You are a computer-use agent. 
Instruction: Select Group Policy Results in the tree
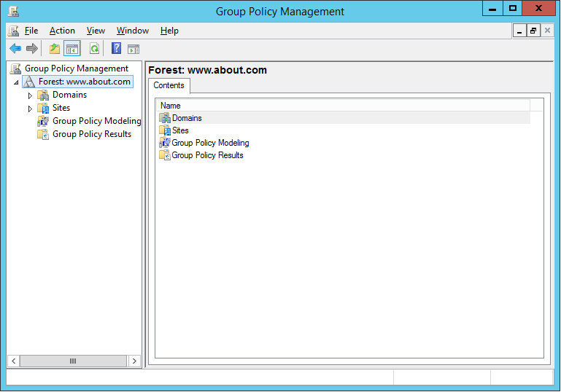[92, 134]
